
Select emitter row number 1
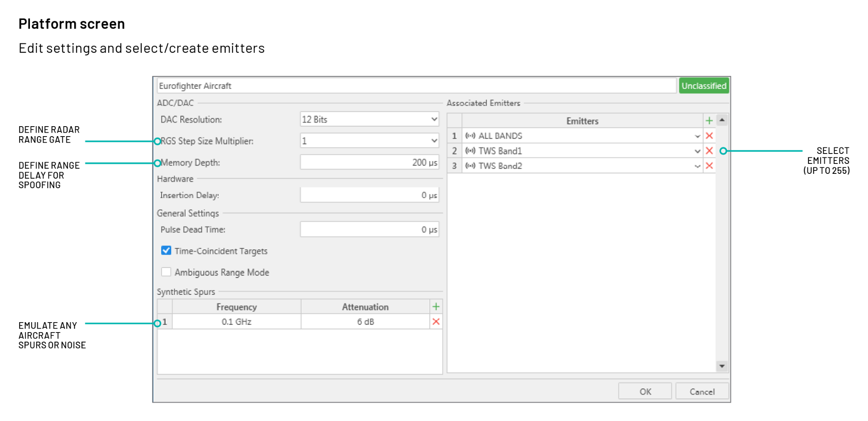tap(454, 136)
